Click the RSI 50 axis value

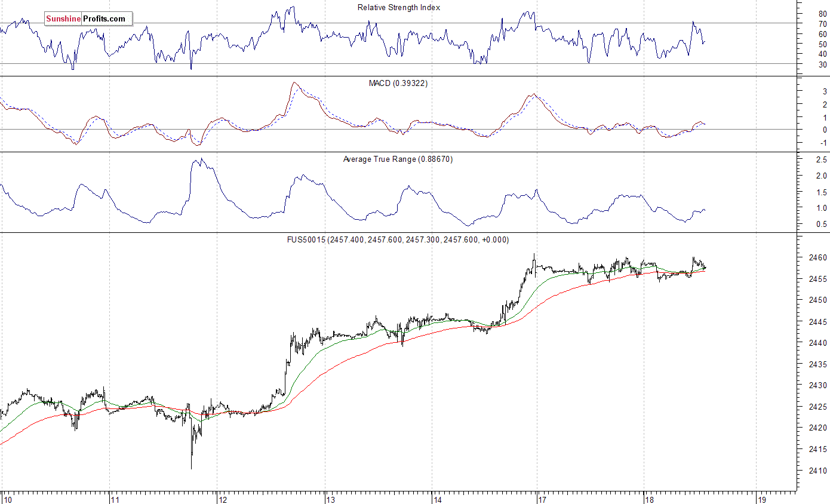823,44
